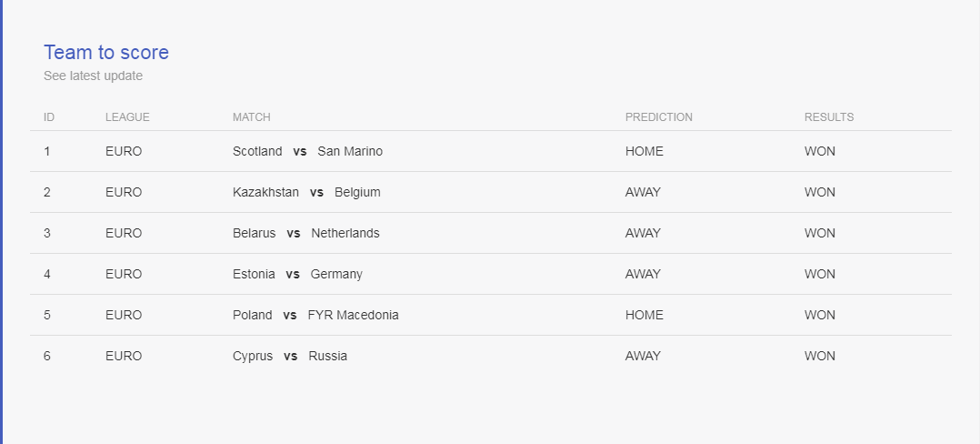Click EURO league in row 6
980x444 pixels.
pos(124,356)
